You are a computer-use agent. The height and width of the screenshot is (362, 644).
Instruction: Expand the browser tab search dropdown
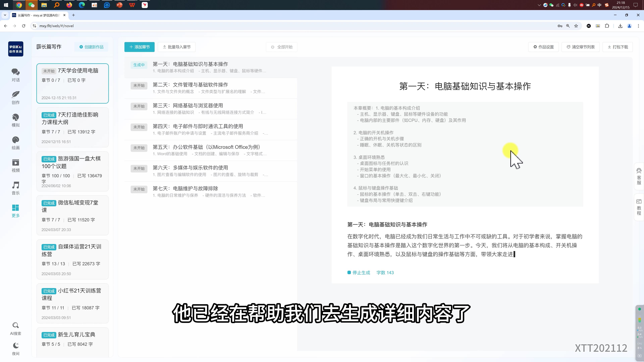coord(5,15)
